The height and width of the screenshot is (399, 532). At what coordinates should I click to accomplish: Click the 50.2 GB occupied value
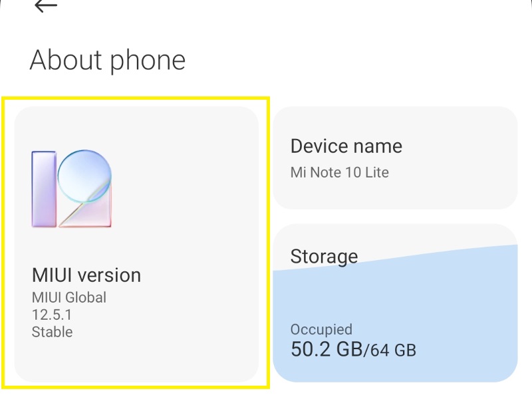[325, 349]
